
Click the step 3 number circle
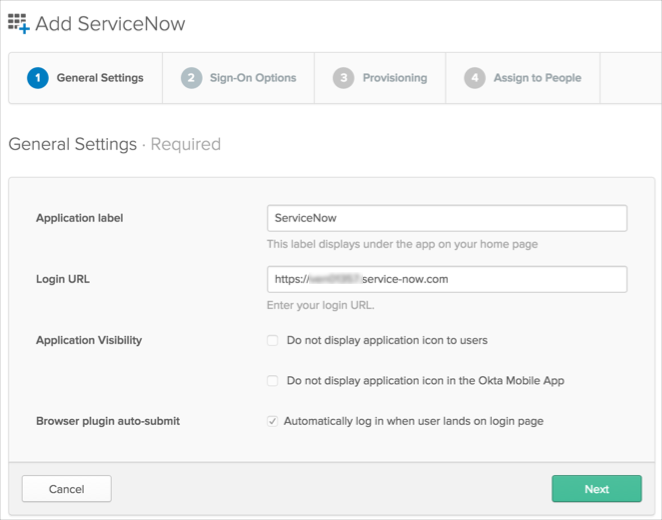[343, 78]
